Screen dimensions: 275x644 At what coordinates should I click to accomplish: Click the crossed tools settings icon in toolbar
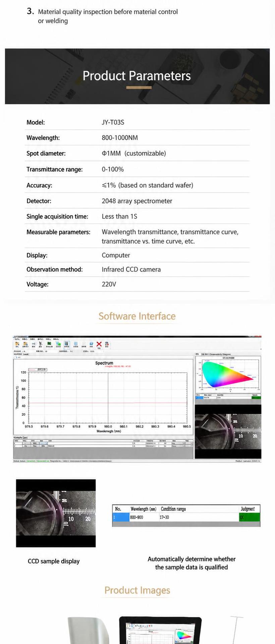click(x=41, y=344)
